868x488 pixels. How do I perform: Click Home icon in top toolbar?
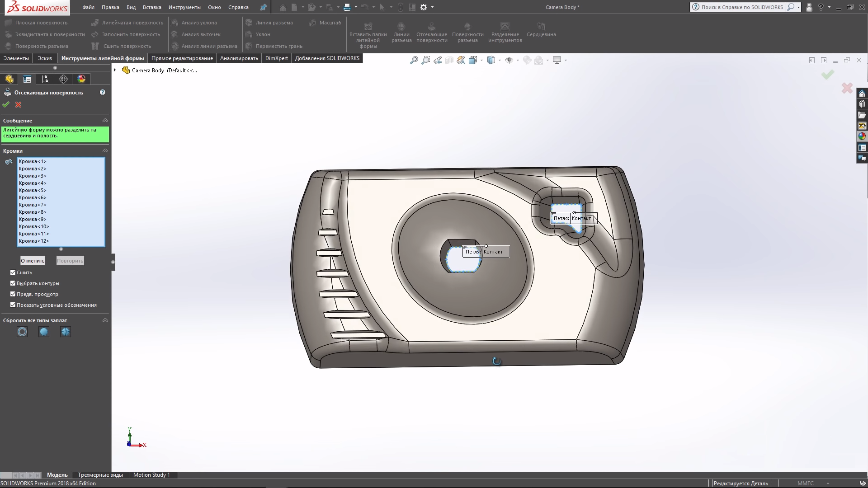click(283, 7)
